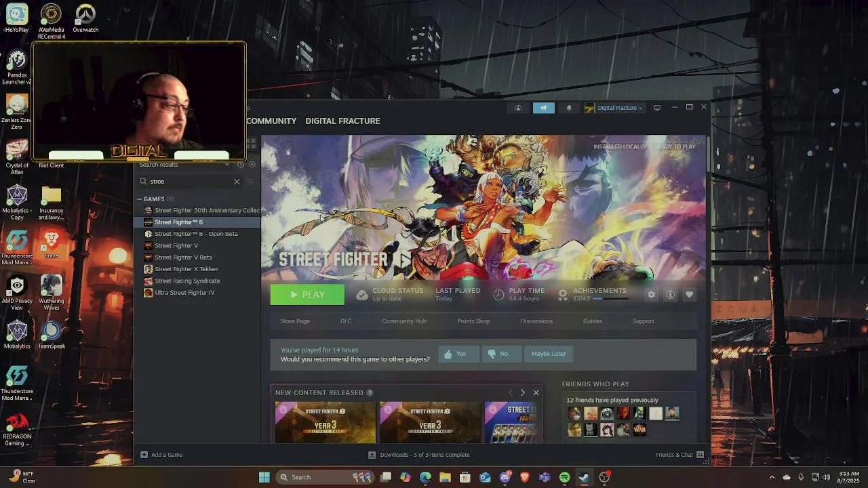Open game settings gear icon for Street Fighter 6
This screenshot has width=868, height=488.
651,295
